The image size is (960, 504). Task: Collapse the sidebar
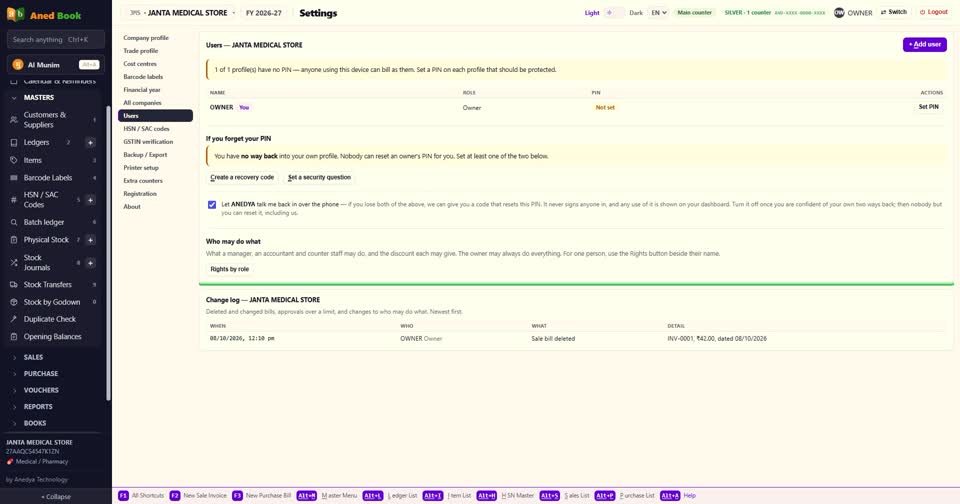[x=56, y=497]
